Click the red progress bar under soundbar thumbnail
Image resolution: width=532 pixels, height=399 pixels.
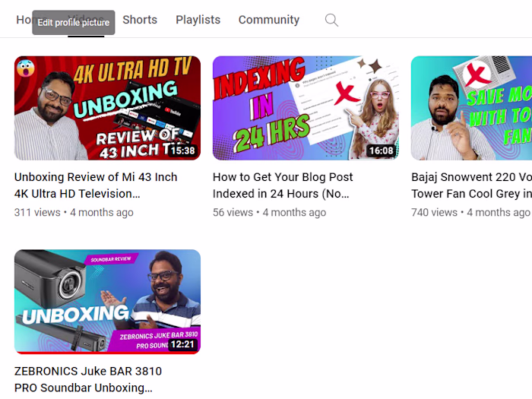point(107,353)
